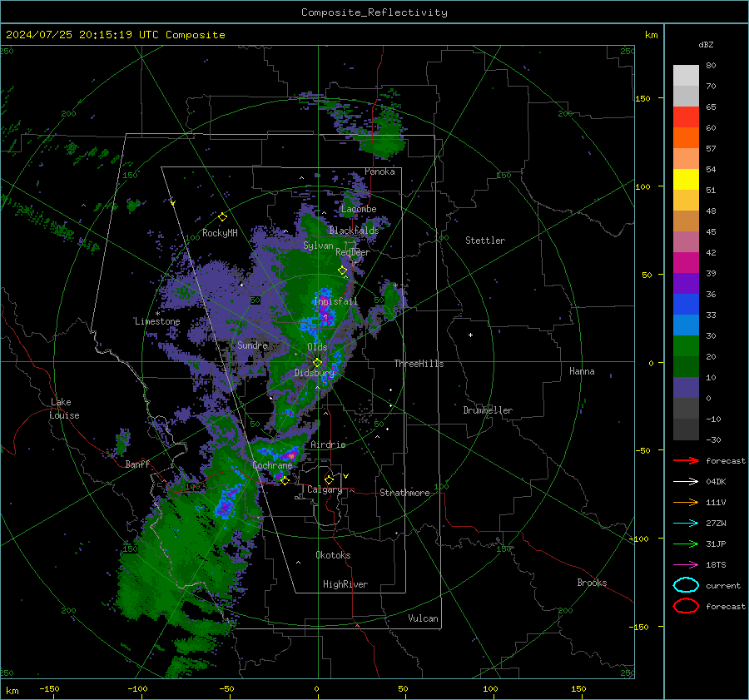
Task: Click the HighRiver town label
Action: (x=345, y=584)
